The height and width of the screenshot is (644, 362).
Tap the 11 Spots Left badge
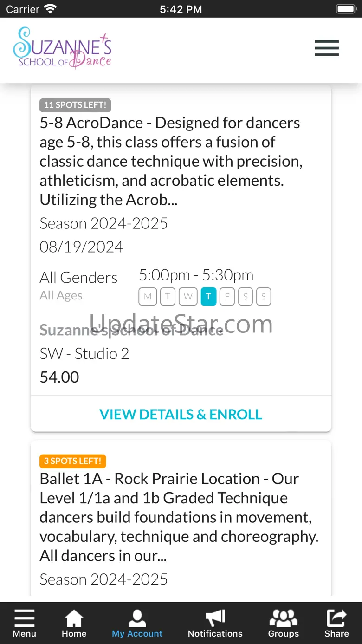point(75,105)
